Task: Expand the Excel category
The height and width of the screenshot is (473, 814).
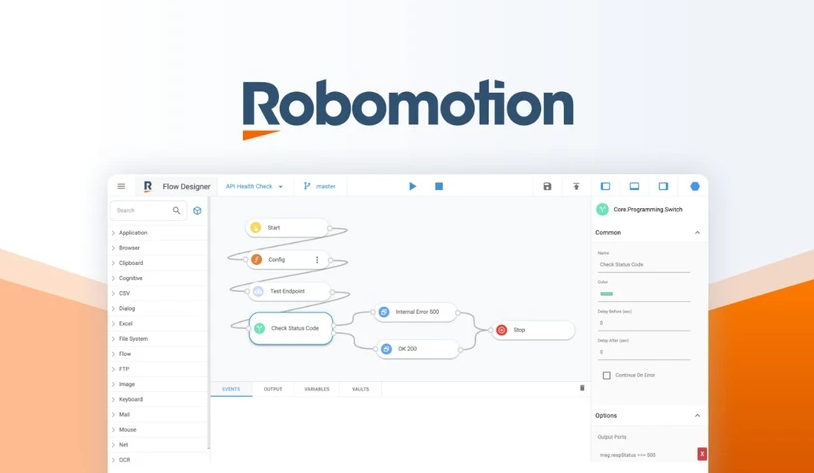Action: pyautogui.click(x=158, y=323)
